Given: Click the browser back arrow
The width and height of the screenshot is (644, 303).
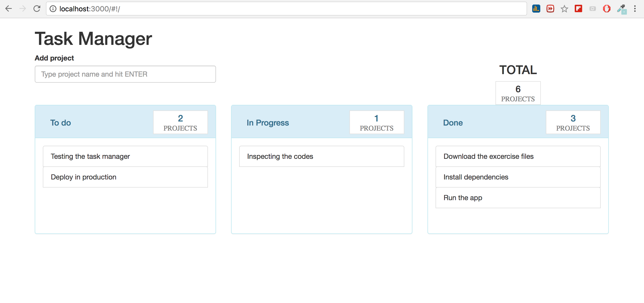Looking at the screenshot, I should point(9,9).
